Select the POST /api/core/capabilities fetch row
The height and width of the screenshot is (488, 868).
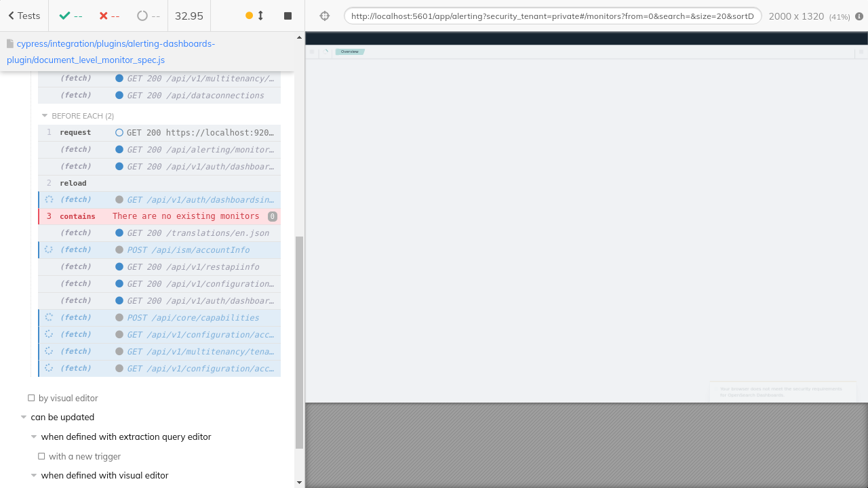(x=160, y=318)
